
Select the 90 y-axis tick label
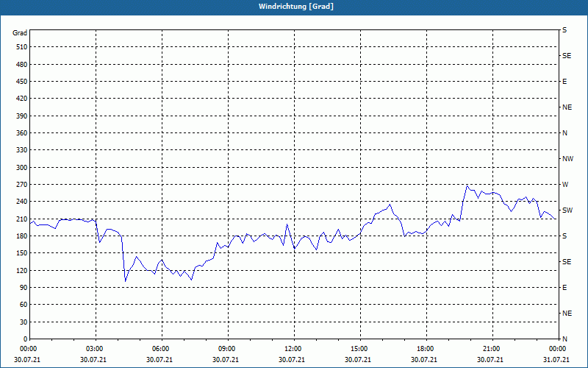click(x=22, y=288)
